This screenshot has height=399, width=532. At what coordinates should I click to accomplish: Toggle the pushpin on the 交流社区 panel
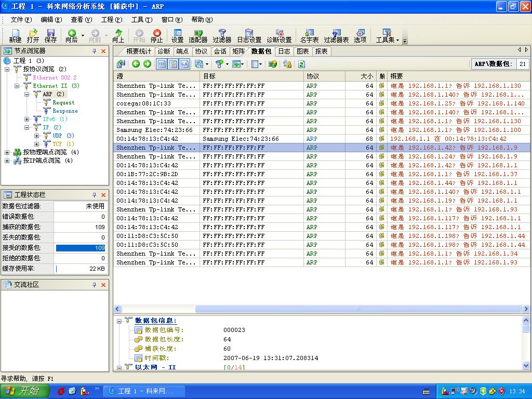(95, 285)
